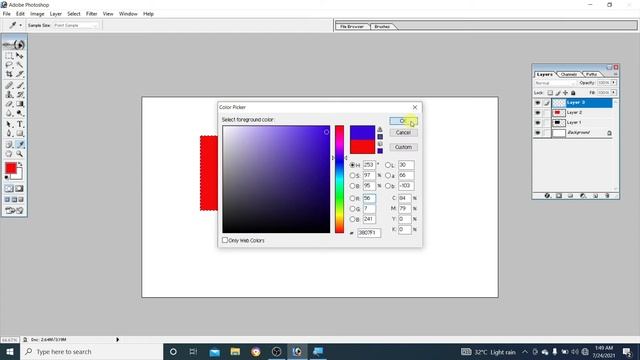Open the blend mode Normal dropdown

[x=555, y=83]
